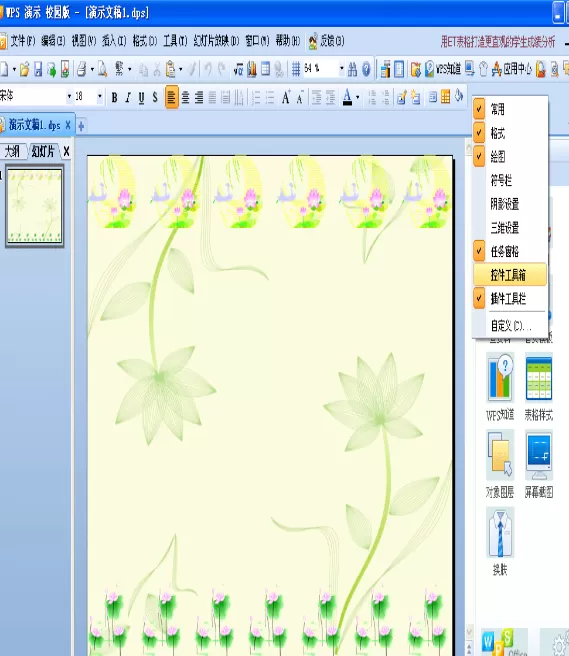Click the Paste clipboard icon
This screenshot has height=656, width=569.
(x=170, y=69)
